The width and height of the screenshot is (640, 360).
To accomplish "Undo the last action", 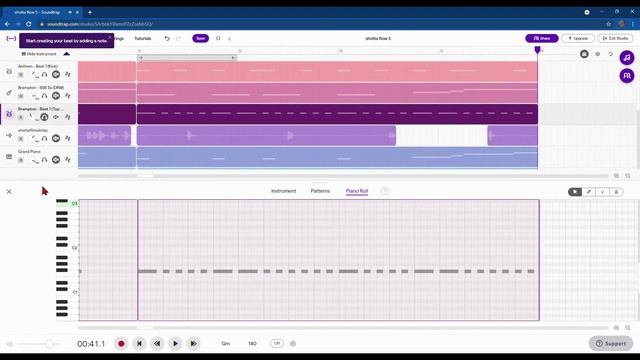I will click(167, 38).
